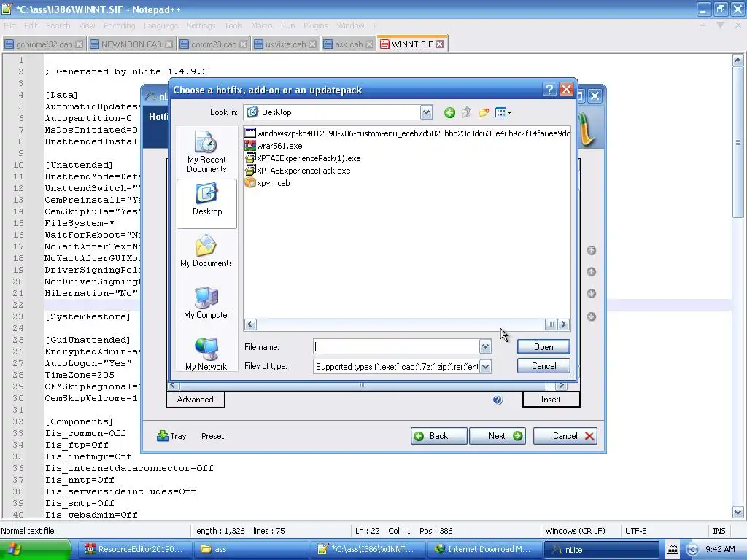Open Internet Download Manager taskbar item
This screenshot has height=560, width=747.
[484, 550]
